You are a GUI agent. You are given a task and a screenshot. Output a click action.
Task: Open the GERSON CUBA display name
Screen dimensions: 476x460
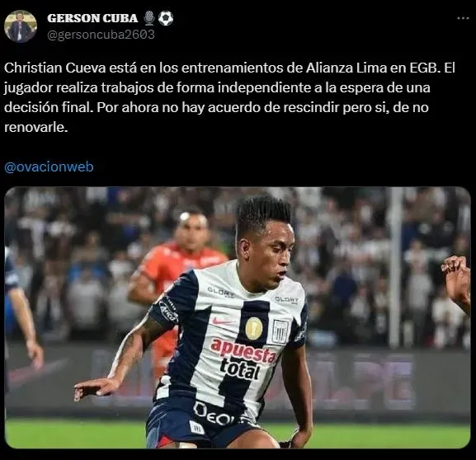tap(92, 18)
